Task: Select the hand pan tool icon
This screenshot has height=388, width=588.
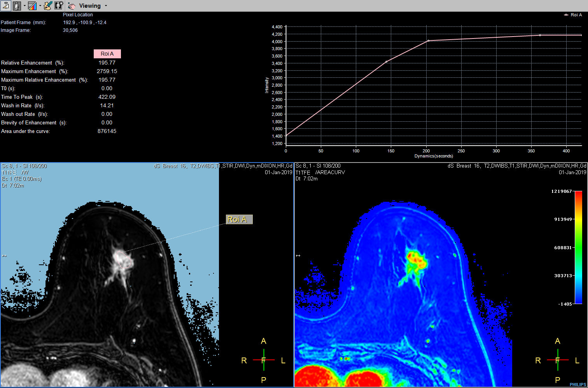Action: 72,5
